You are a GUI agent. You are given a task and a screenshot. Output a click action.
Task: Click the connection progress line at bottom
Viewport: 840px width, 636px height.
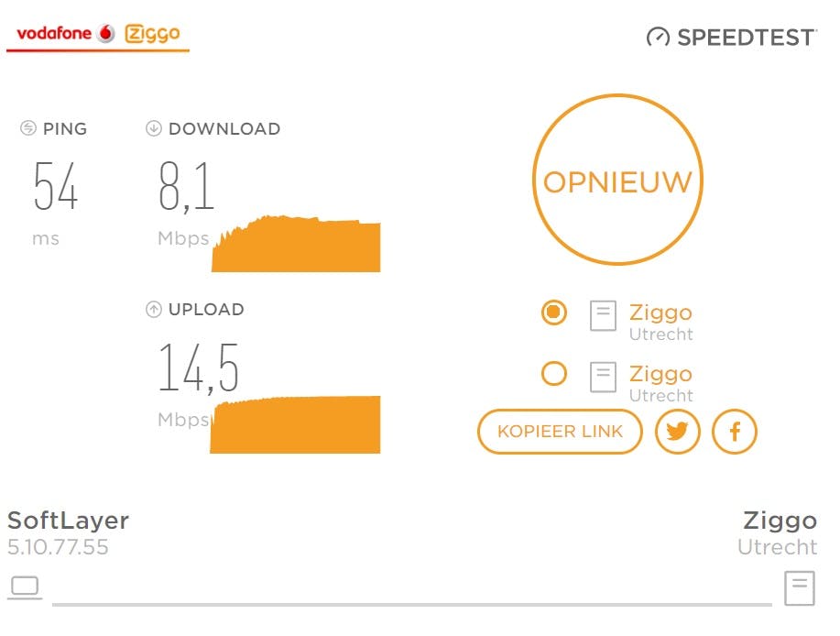coord(412,605)
